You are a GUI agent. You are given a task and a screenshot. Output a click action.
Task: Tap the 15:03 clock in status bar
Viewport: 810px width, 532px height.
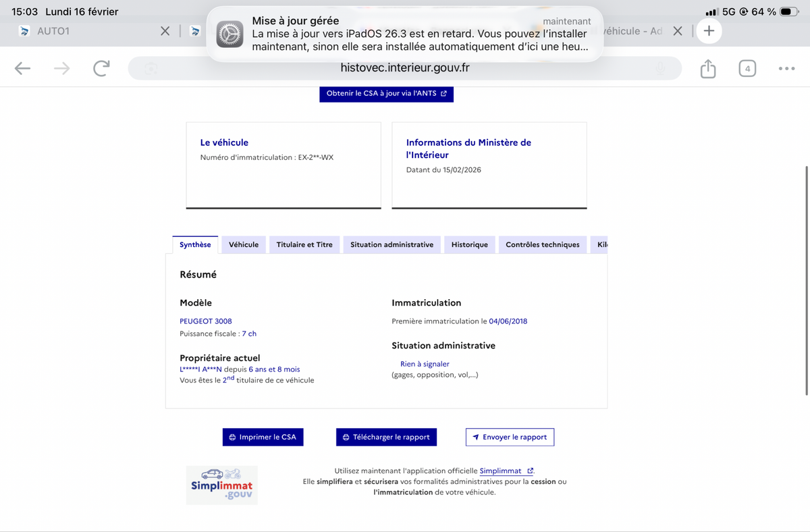(x=25, y=11)
